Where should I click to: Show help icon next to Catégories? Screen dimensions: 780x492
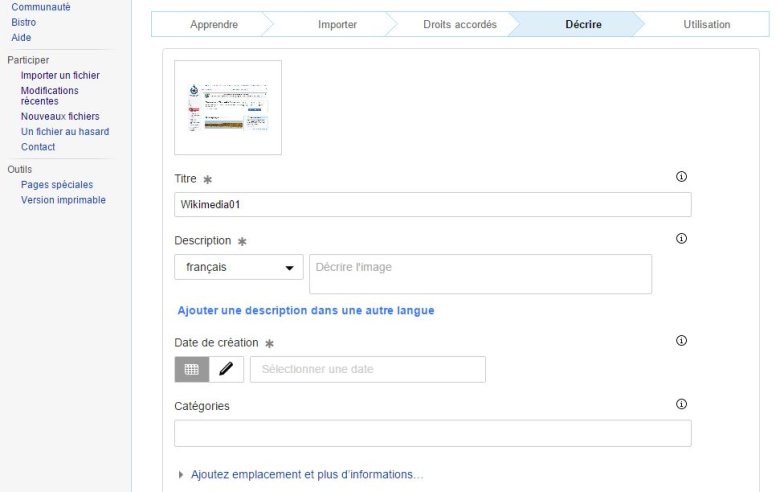click(681, 404)
